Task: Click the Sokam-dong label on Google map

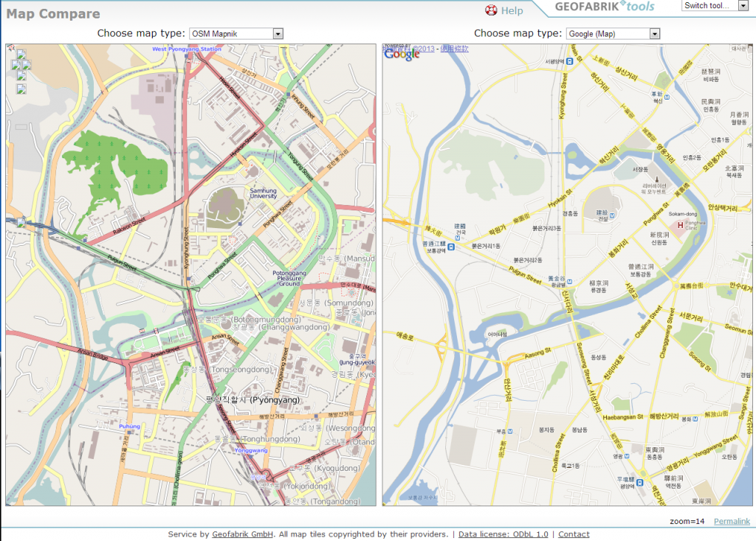Action: (682, 213)
